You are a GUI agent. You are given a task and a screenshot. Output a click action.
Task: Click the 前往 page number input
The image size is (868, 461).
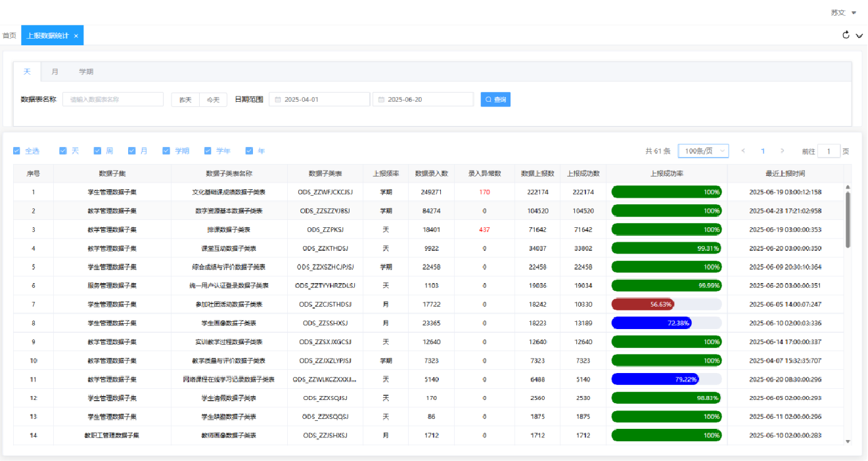pos(829,151)
